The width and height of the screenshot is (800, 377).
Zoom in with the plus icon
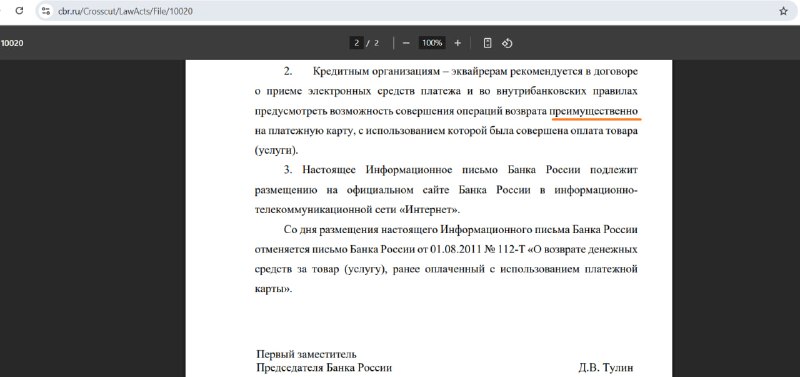click(457, 43)
